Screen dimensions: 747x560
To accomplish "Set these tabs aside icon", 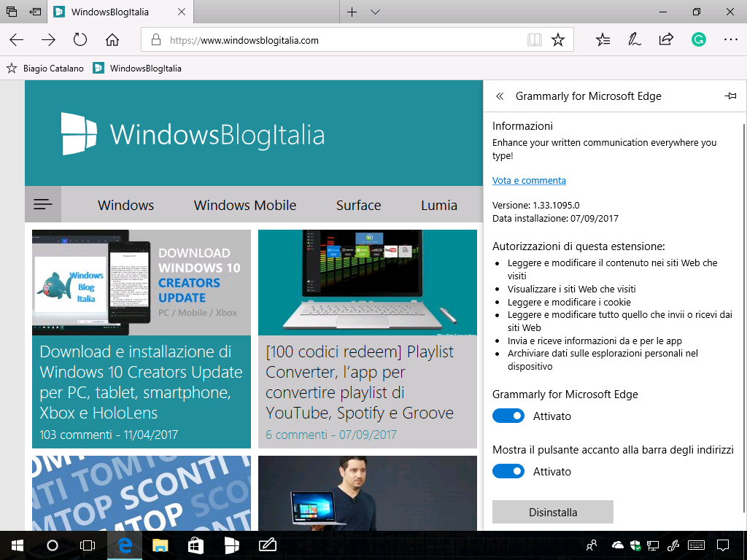I will tap(35, 12).
